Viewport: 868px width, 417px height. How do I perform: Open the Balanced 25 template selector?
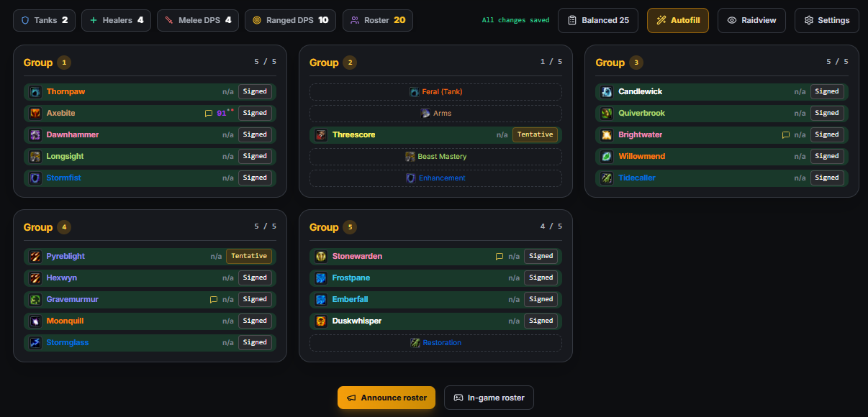(599, 20)
